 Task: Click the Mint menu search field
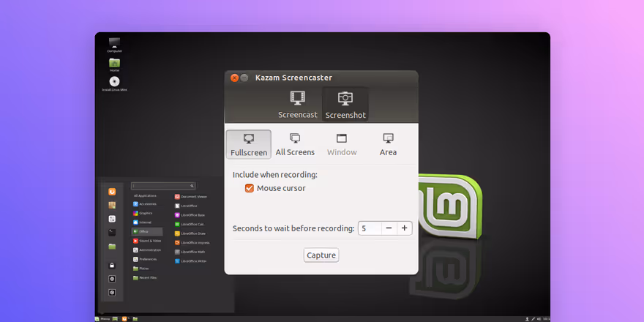click(x=163, y=186)
